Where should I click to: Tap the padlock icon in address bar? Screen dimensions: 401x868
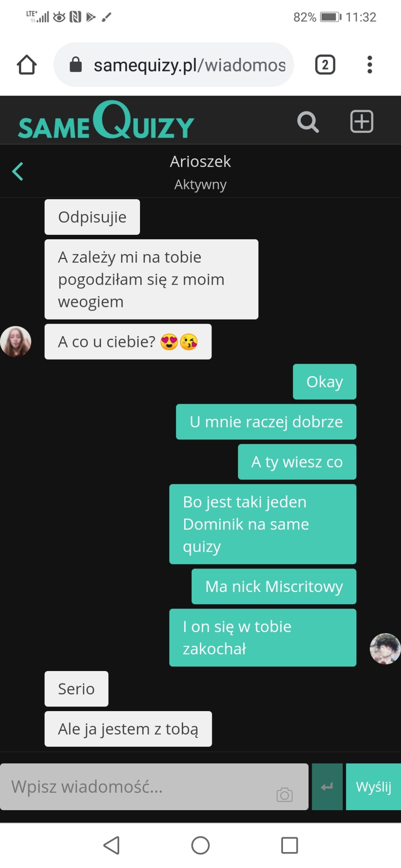(76, 65)
